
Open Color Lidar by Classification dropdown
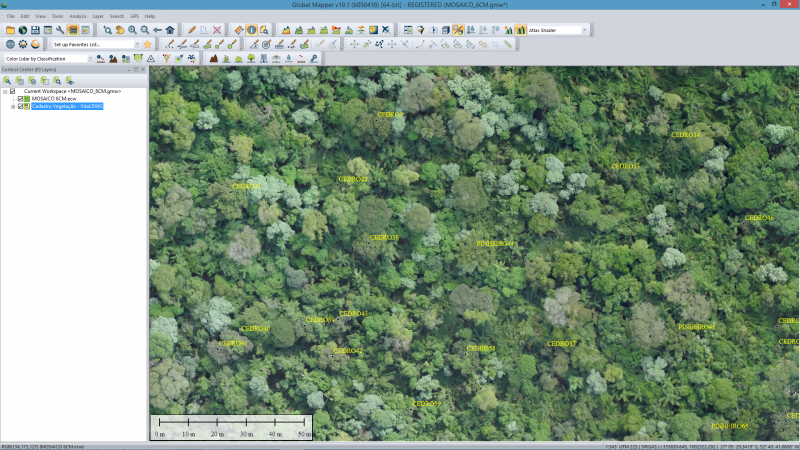(x=90, y=59)
